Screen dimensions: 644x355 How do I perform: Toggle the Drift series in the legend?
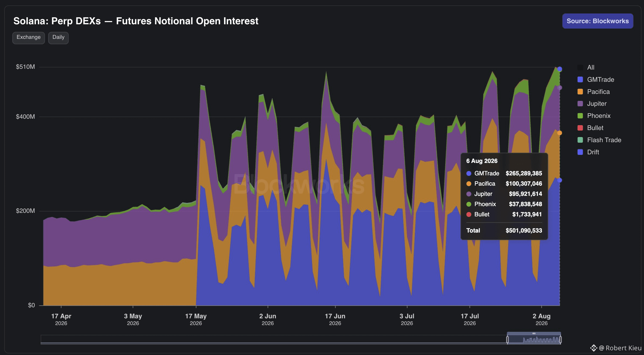point(588,152)
